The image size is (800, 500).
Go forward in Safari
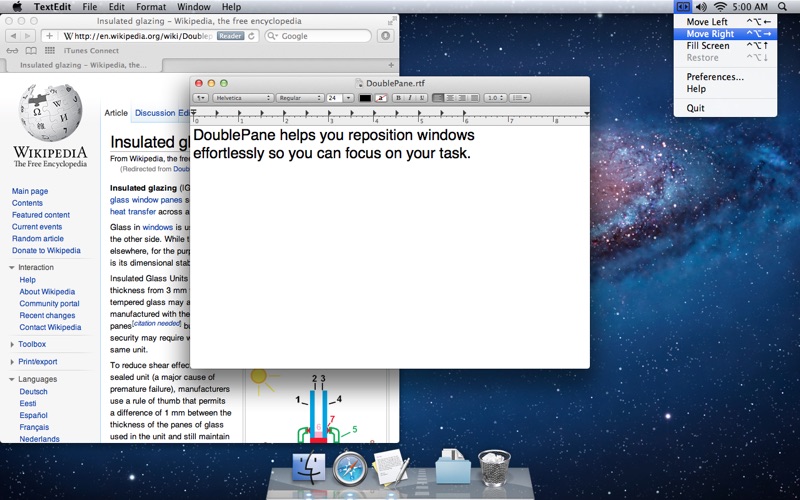(28, 36)
